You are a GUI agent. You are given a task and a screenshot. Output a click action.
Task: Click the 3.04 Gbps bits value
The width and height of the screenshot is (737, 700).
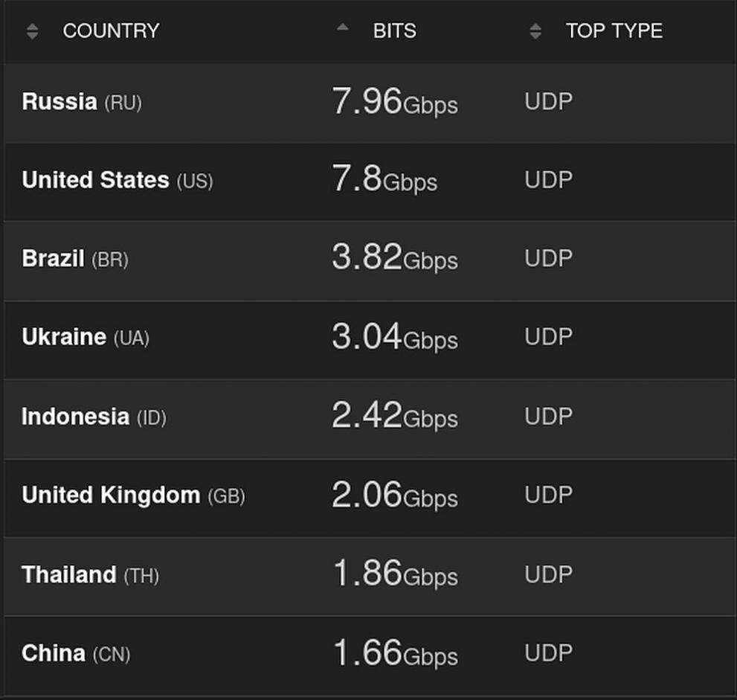pos(394,338)
